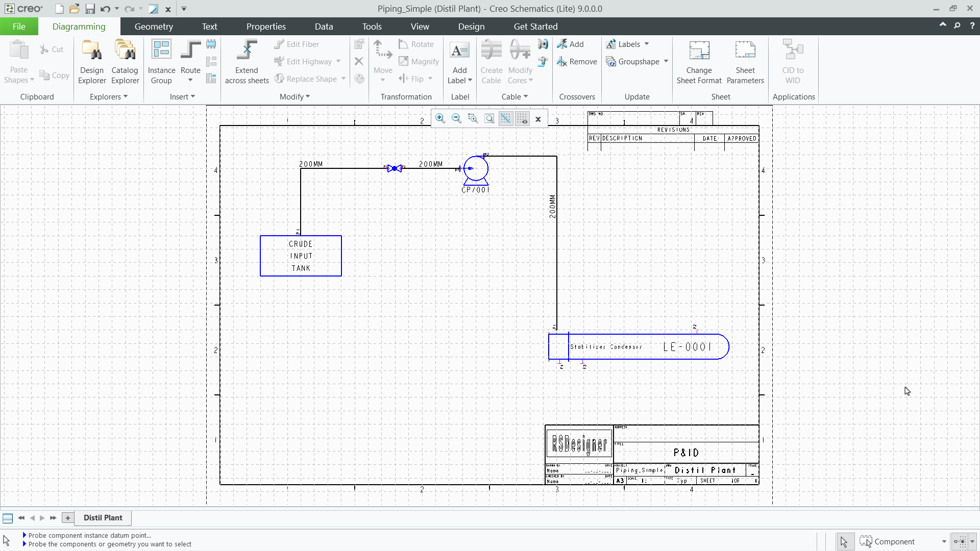This screenshot has height=551, width=980.
Task: Select the valve symbol on 200MM line
Action: click(395, 168)
